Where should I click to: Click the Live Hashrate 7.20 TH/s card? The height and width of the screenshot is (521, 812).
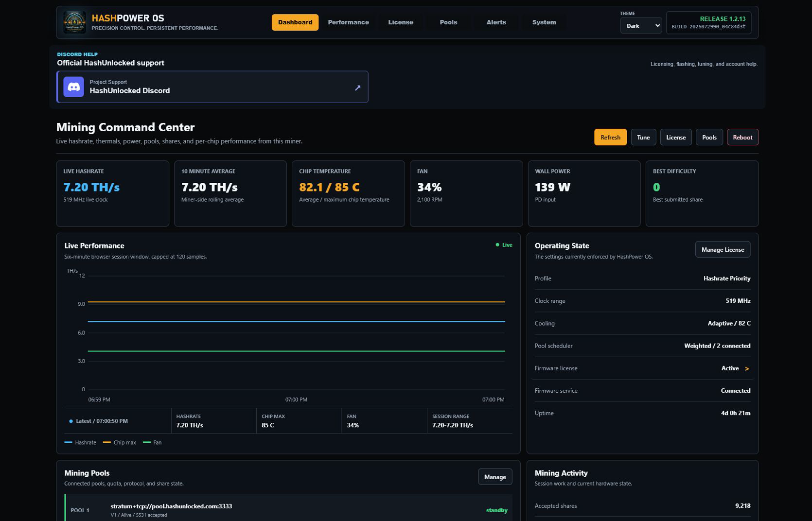pyautogui.click(x=112, y=193)
